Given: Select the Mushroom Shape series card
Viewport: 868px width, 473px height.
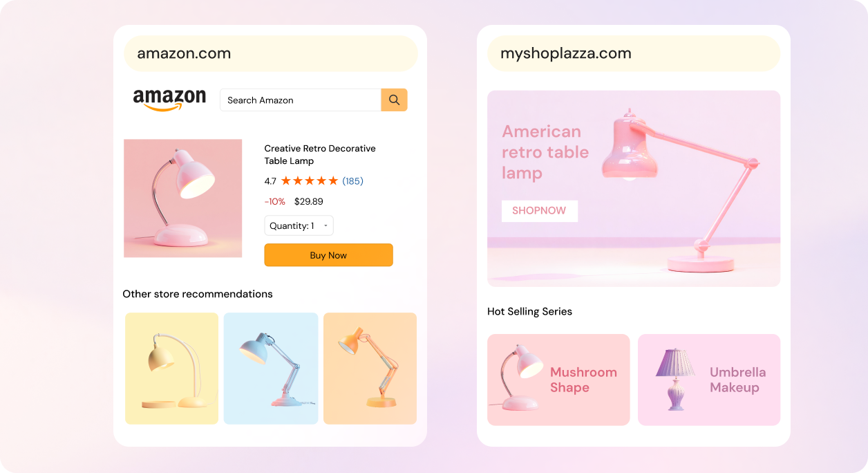Looking at the screenshot, I should click(x=558, y=380).
